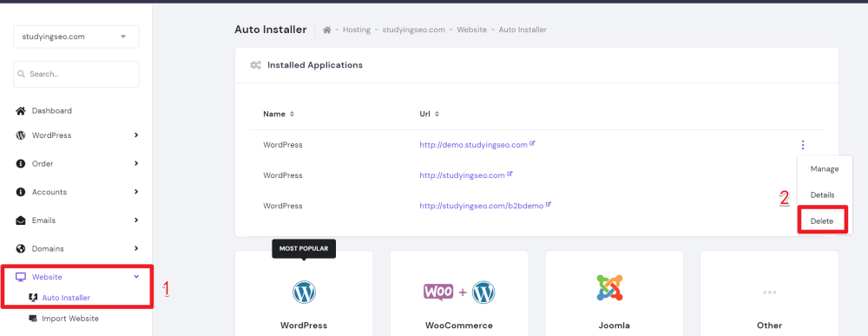Click WordPress name in demo.studyingseo.com row
Screen dimensions: 868x336
coord(283,145)
